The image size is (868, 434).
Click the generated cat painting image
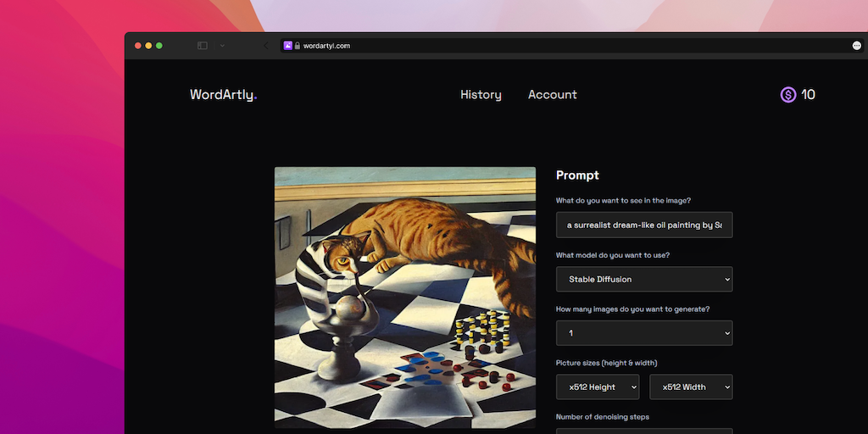pos(405,297)
